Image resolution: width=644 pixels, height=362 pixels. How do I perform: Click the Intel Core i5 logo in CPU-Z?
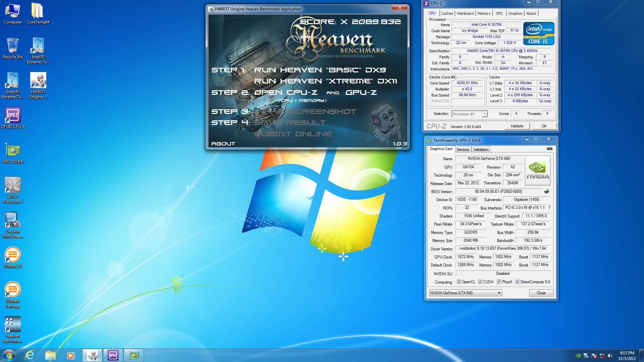(539, 34)
